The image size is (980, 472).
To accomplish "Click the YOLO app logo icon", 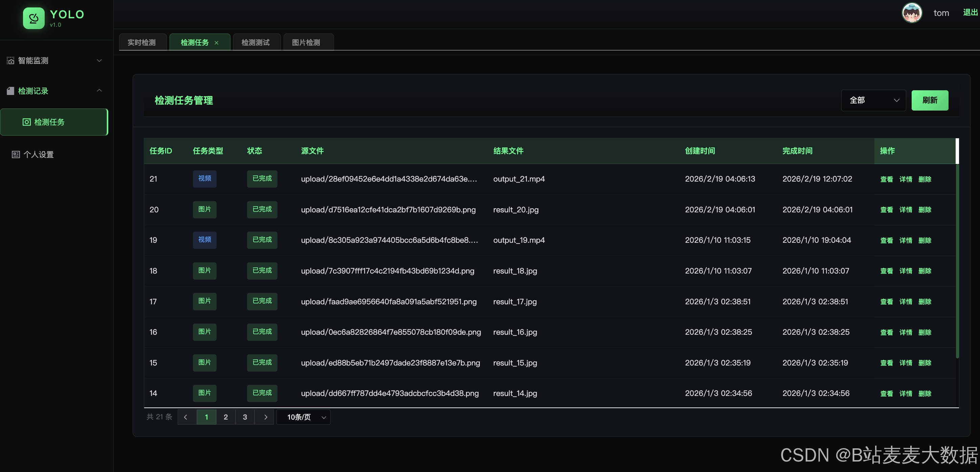I will coord(34,18).
